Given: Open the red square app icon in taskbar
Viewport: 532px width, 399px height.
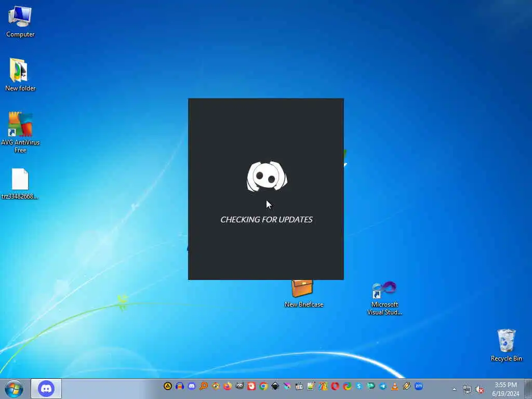Looking at the screenshot, I should pyautogui.click(x=251, y=386).
